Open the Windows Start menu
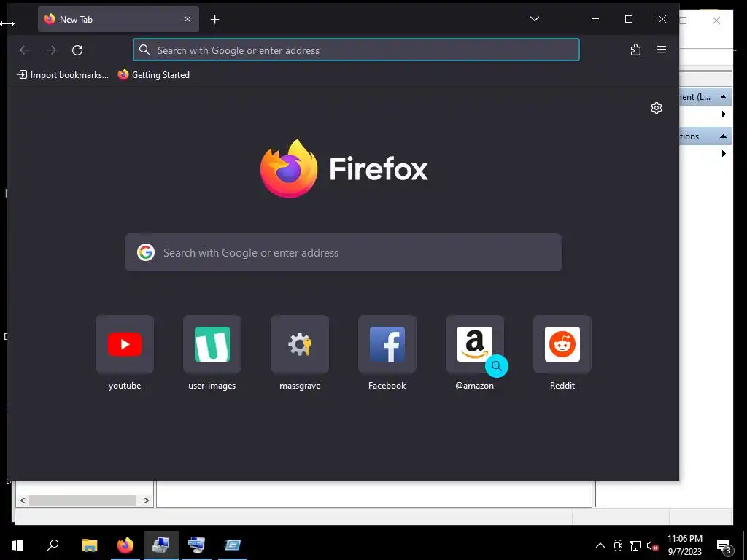 18,545
